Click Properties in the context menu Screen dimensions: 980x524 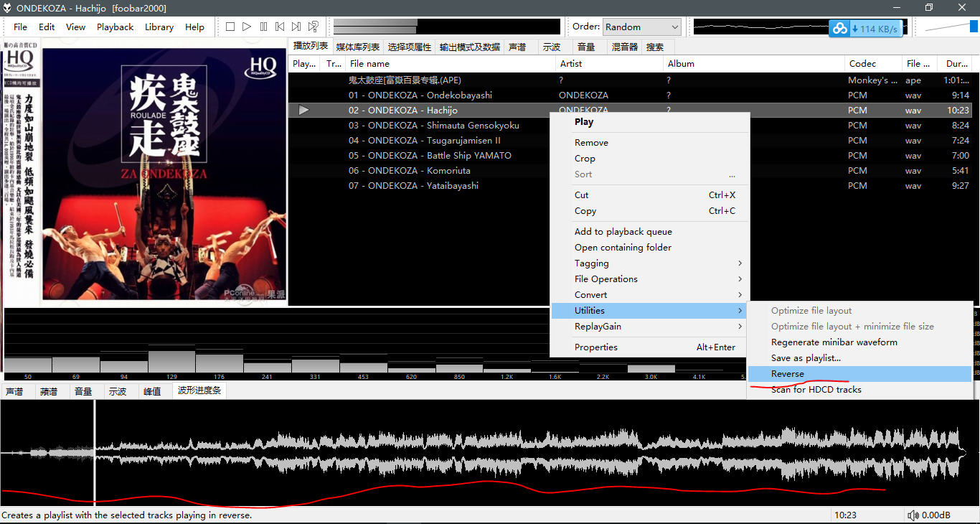[595, 347]
